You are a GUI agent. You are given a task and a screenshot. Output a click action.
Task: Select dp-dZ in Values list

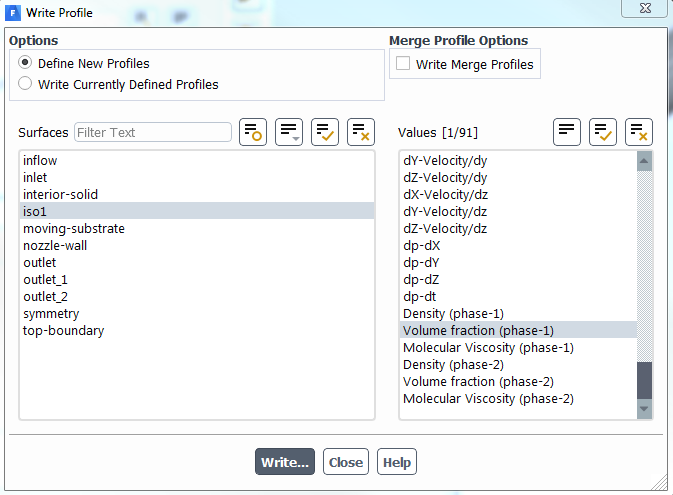pyautogui.click(x=518, y=279)
